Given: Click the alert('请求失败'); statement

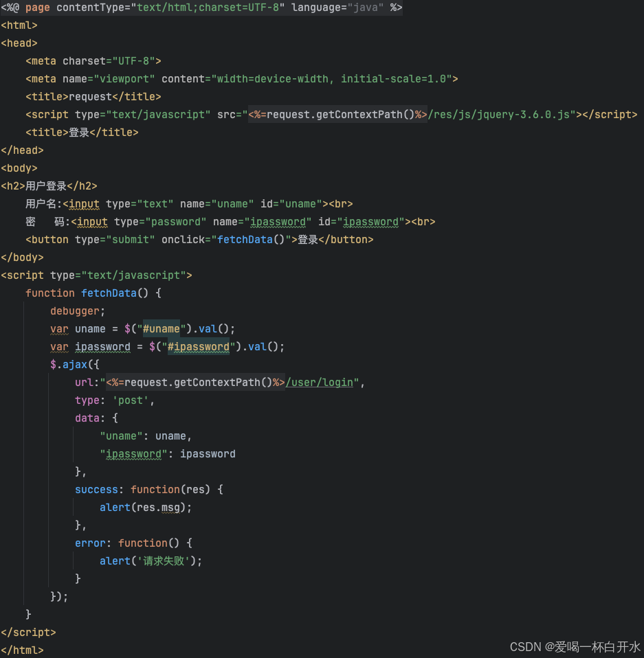Looking at the screenshot, I should (151, 560).
